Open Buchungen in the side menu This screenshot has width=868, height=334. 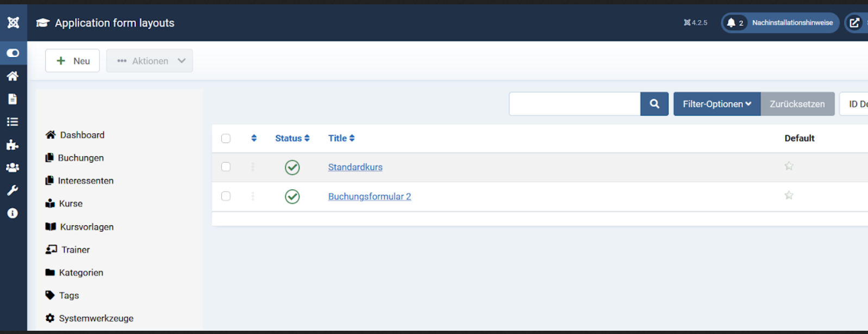pos(80,158)
